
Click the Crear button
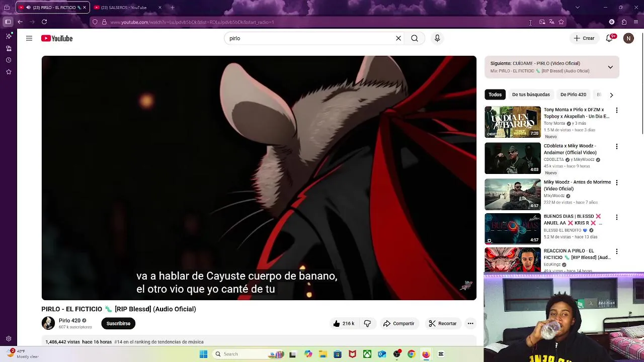(x=584, y=38)
